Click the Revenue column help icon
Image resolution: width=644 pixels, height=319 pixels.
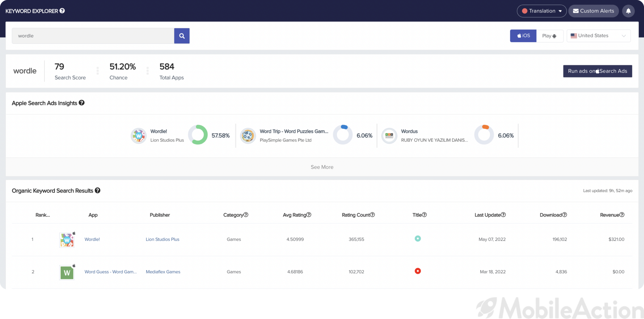click(622, 215)
